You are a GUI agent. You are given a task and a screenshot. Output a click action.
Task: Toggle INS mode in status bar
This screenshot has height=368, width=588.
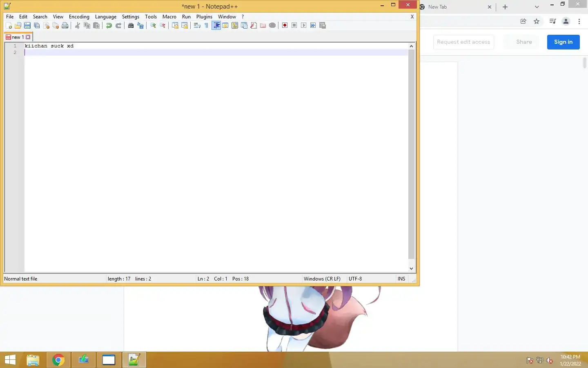(401, 279)
